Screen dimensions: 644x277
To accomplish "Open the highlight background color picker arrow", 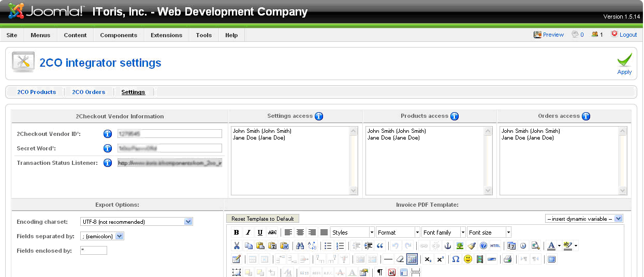I will coord(576,246).
